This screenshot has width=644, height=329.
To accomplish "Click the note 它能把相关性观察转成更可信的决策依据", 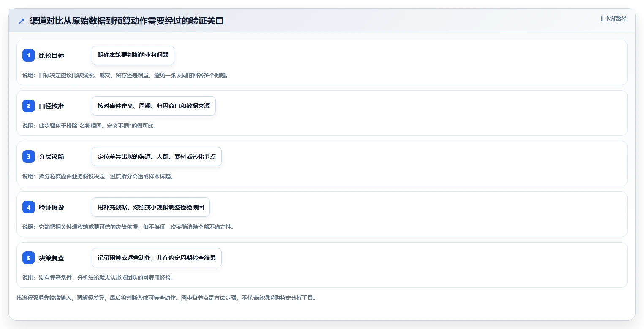I will (128, 227).
